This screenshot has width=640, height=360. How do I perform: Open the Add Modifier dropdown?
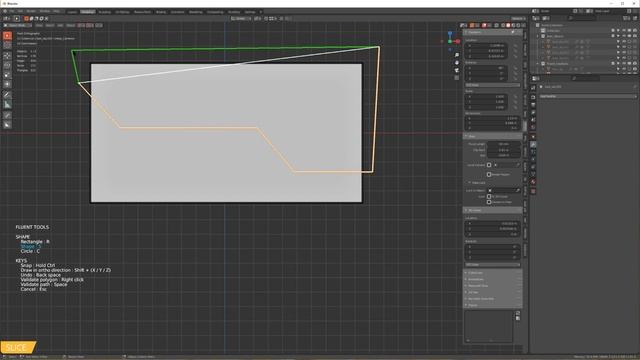pos(588,96)
